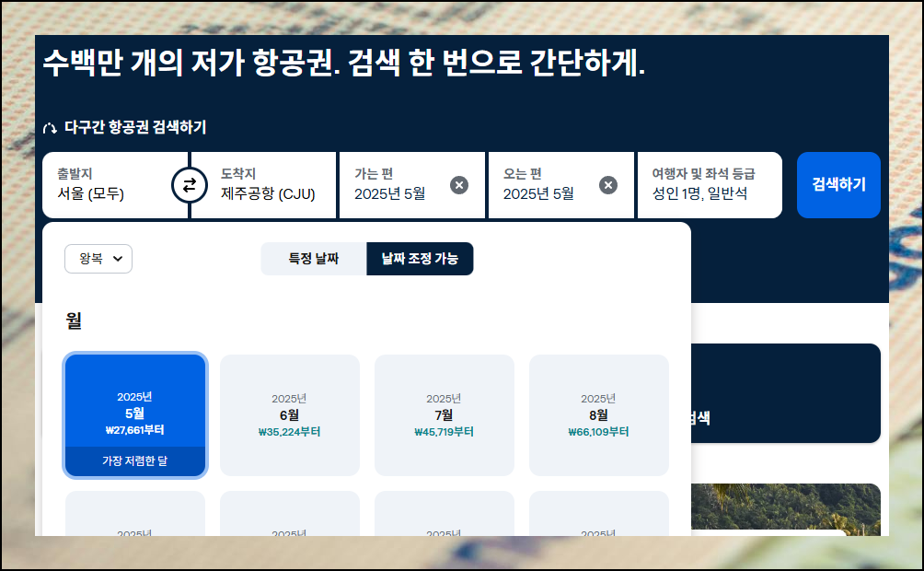Clear the 오는 편 date with X icon
Viewport: 924px width, 571px height.
[608, 185]
